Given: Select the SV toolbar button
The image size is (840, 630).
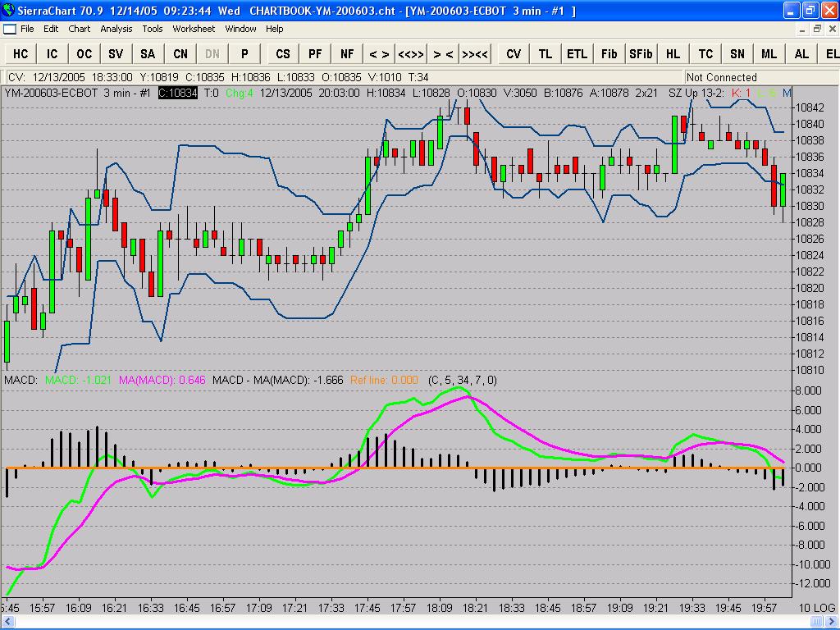Looking at the screenshot, I should (116, 54).
